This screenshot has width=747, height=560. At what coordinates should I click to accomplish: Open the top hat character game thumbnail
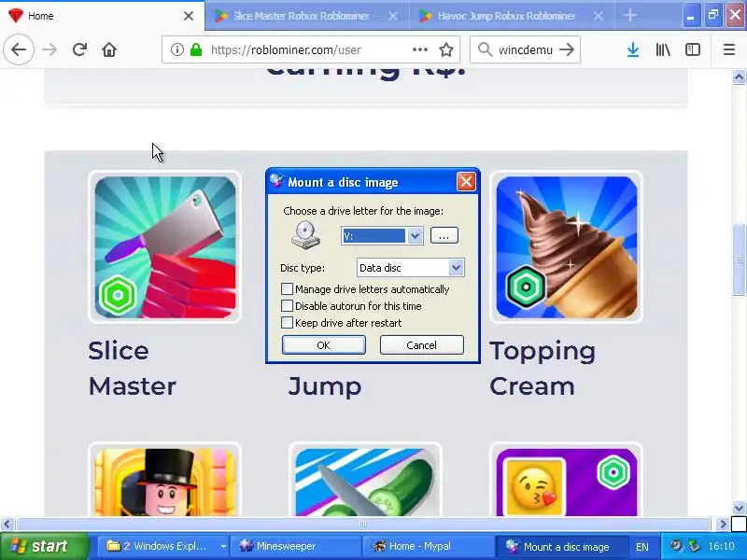[165, 481]
